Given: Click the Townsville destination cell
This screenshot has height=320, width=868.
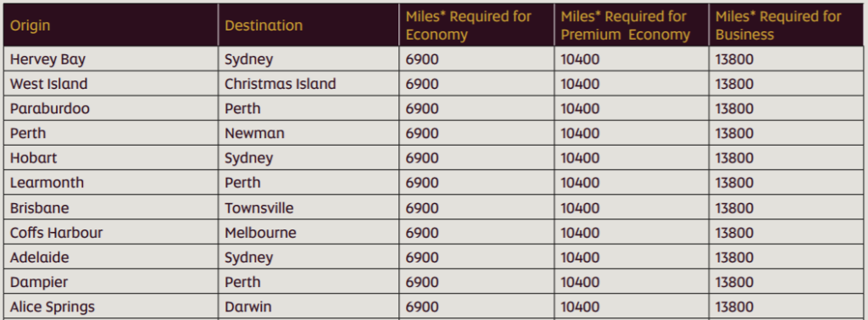Looking at the screenshot, I should (309, 207).
